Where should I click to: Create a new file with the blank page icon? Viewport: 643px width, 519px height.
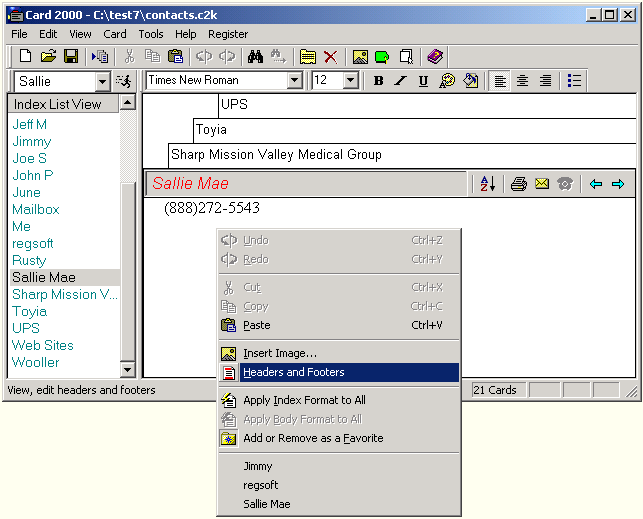click(25, 56)
